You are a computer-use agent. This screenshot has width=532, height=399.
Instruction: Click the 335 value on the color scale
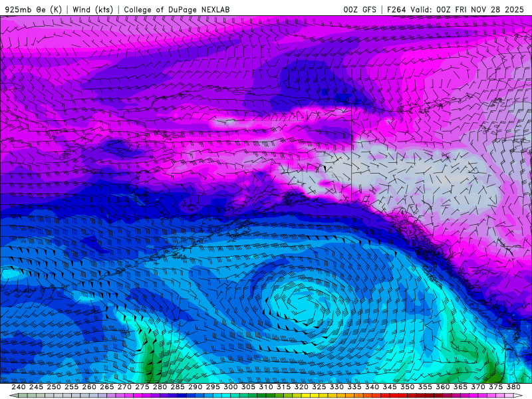point(354,387)
